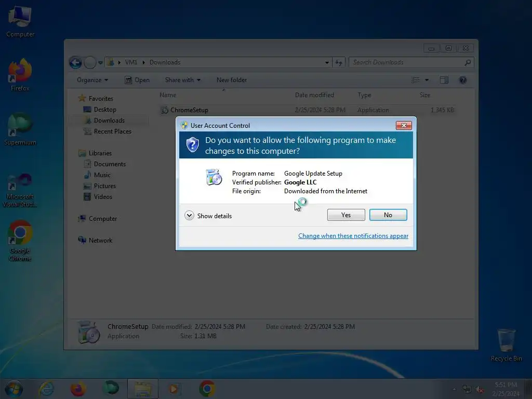Go back in the Downloads Explorer window
532x399 pixels.
pos(75,62)
